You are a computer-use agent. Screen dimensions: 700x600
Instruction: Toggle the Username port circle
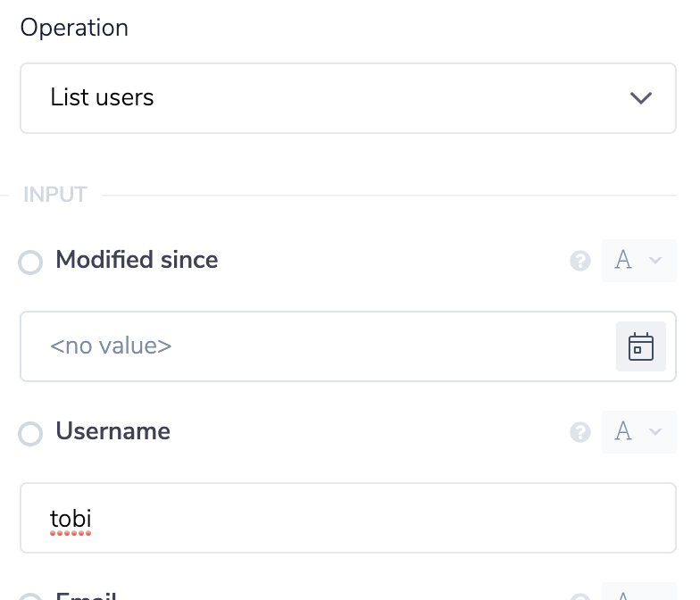click(x=30, y=434)
